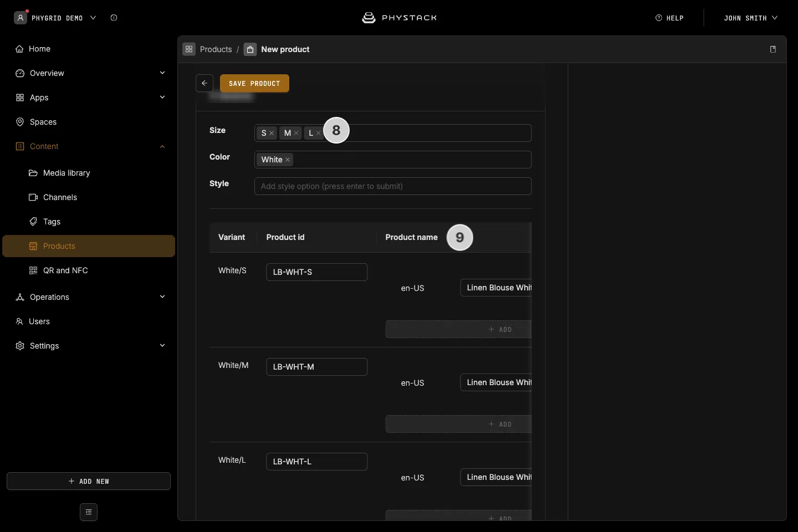Screen dimensions: 798x532
Task: Click the Products grid icon in breadcrumb
Action: [x=189, y=49]
